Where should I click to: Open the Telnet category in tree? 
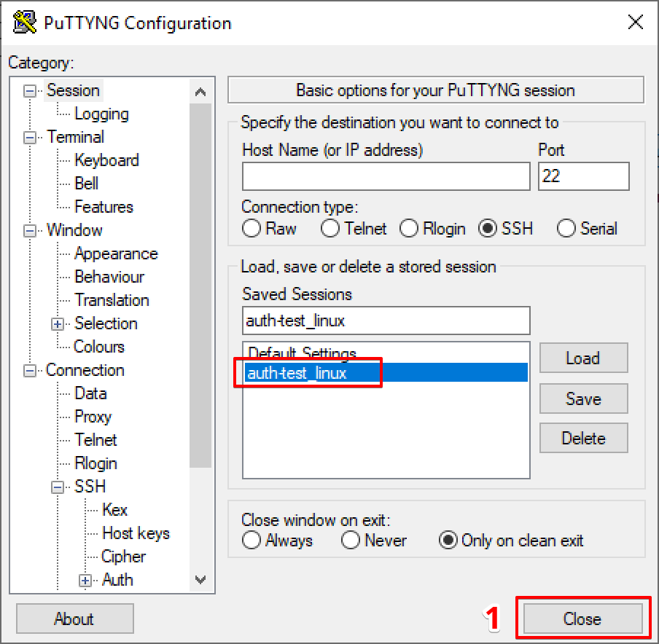pos(95,440)
